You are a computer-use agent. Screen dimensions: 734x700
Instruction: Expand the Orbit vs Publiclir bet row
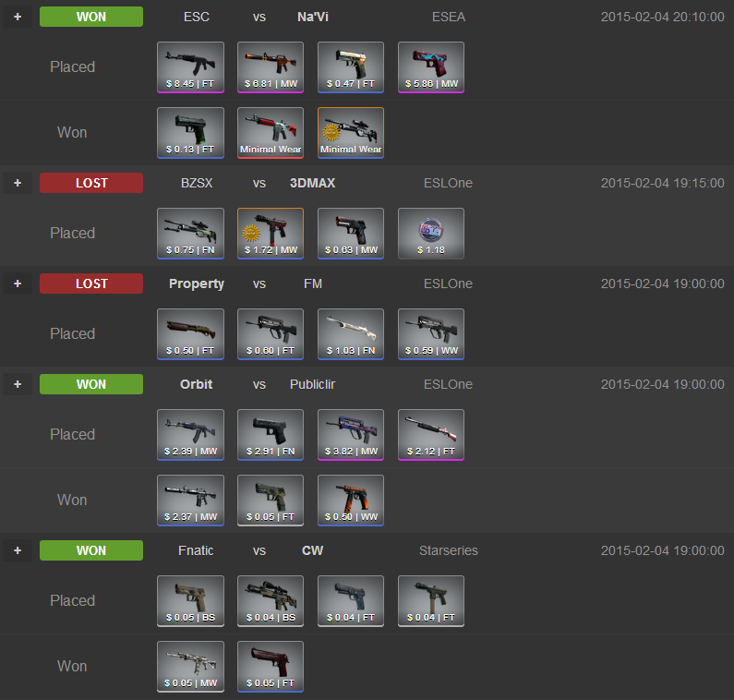pyautogui.click(x=18, y=384)
